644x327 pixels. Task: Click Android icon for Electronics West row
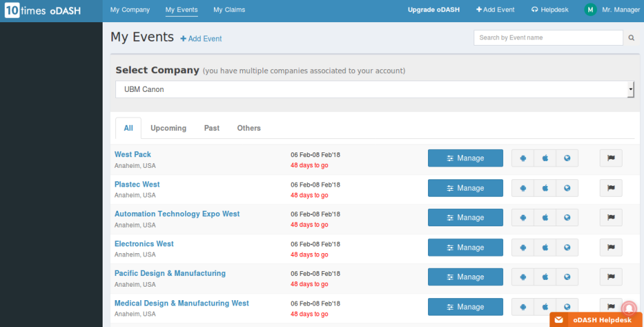point(523,247)
